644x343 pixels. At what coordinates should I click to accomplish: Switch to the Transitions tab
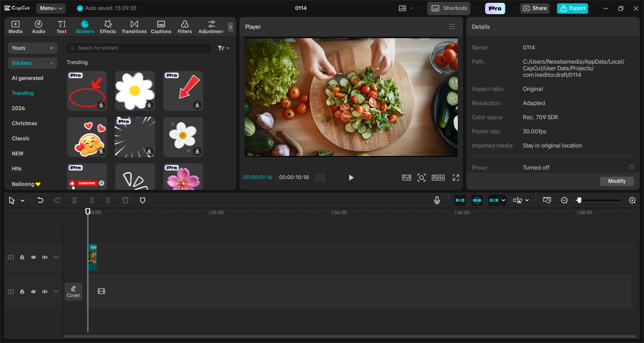click(x=134, y=27)
